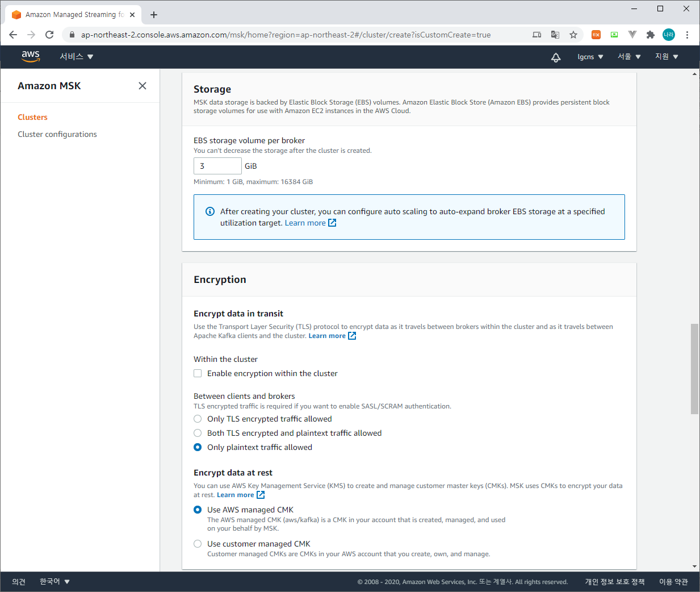The image size is (700, 592).
Task: Click the orange extension icon in toolbar
Action: [x=596, y=35]
